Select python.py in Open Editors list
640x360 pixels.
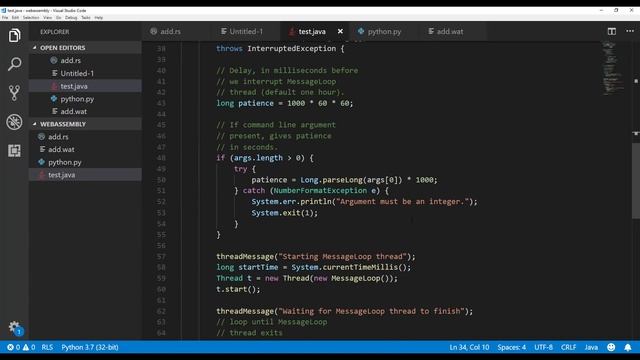tap(85, 99)
